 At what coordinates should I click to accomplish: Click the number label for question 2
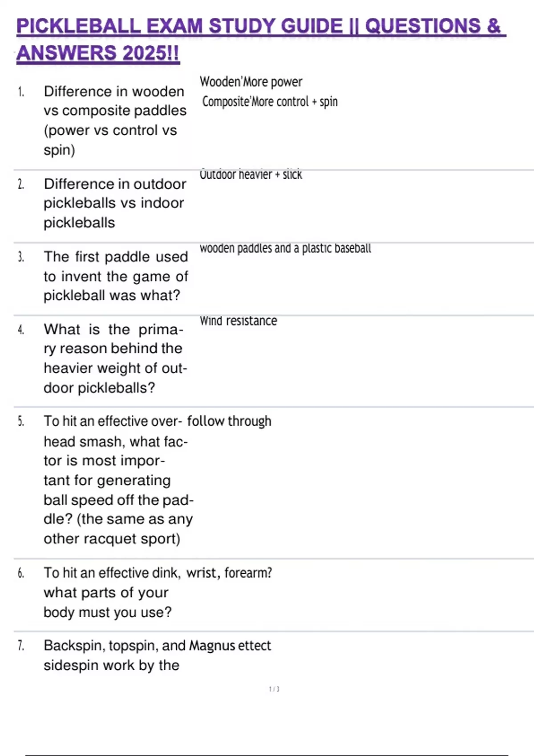[x=20, y=184]
